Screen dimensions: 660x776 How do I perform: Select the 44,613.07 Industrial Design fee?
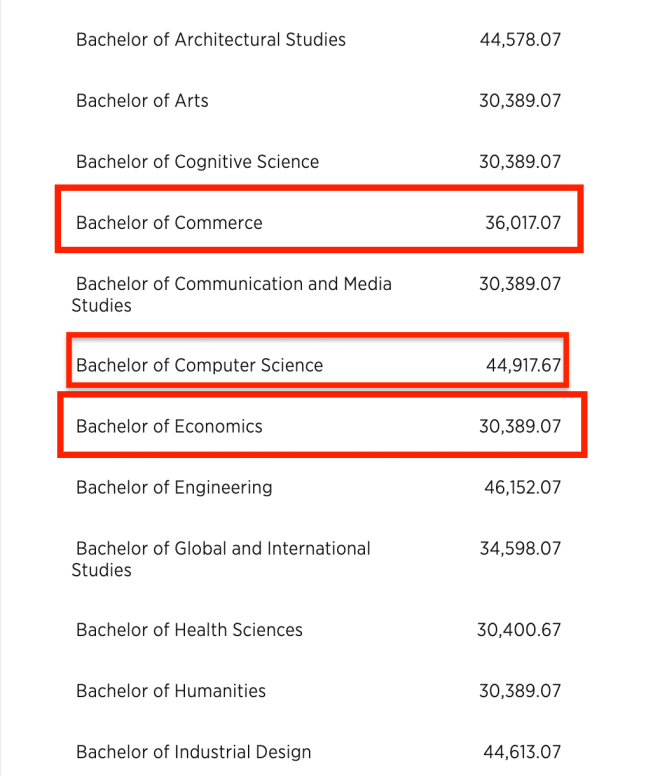(x=521, y=752)
